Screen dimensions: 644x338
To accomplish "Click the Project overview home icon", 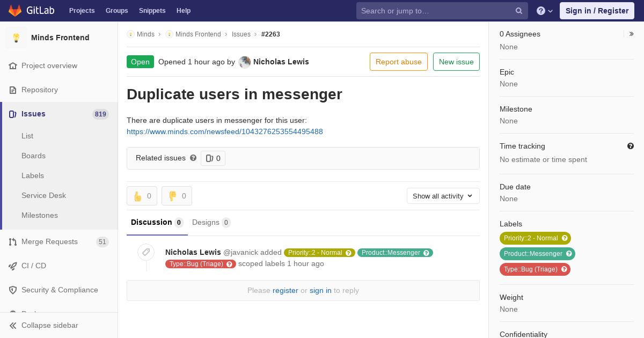I will (13, 65).
